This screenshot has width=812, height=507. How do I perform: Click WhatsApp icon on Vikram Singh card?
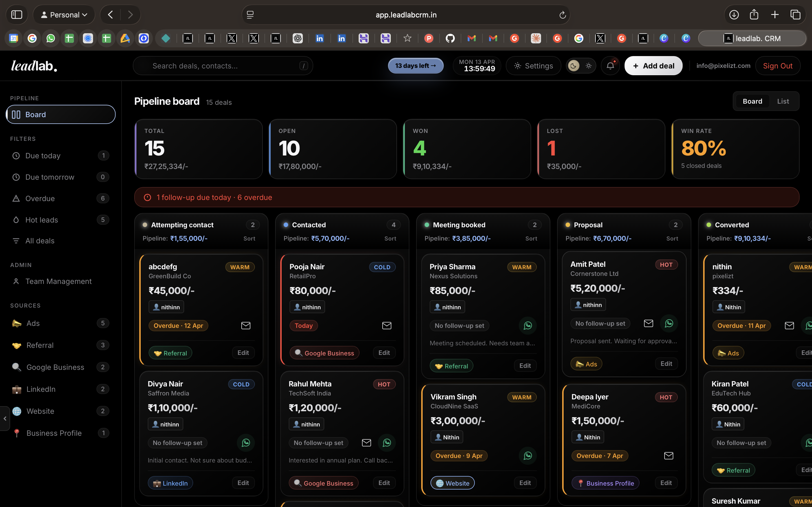tap(528, 455)
